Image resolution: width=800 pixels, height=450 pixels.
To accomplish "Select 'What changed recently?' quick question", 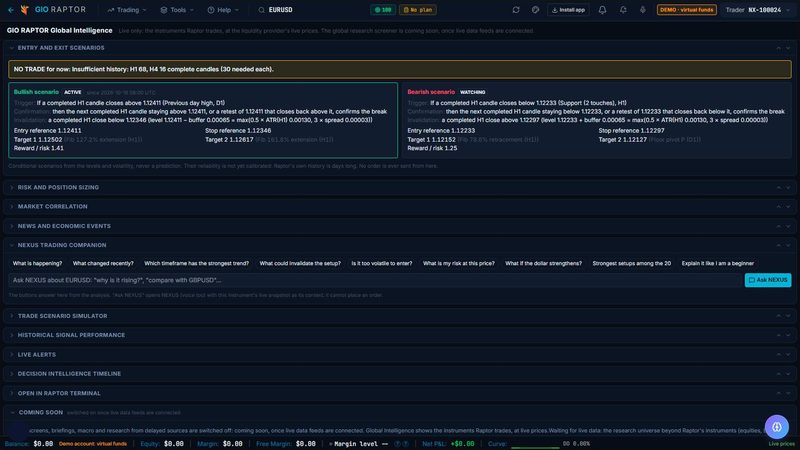I will 103,263.
